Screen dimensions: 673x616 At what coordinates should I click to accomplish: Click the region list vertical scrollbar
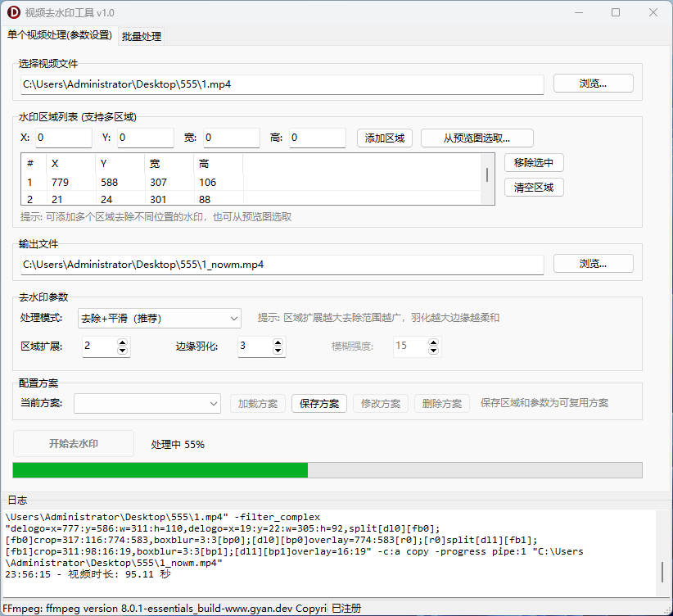pos(487,175)
